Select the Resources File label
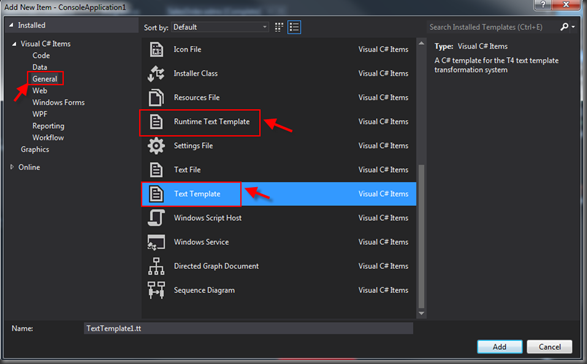 [197, 97]
